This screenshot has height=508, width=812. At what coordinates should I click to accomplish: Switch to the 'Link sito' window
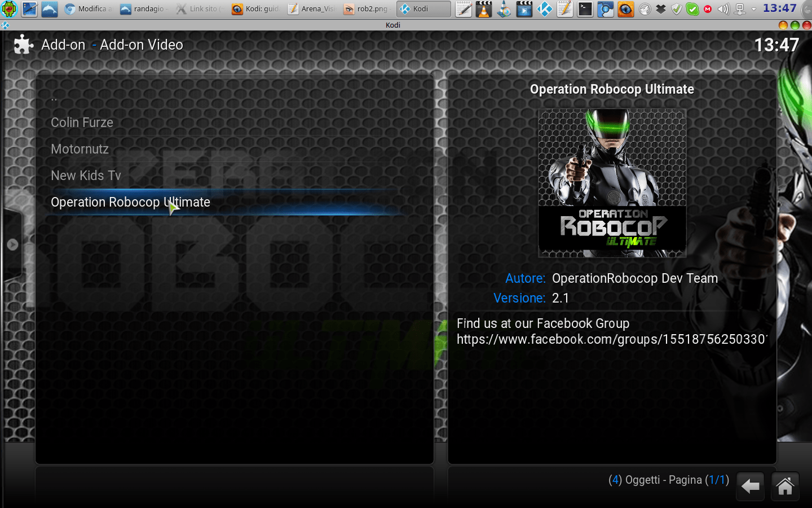[x=200, y=9]
